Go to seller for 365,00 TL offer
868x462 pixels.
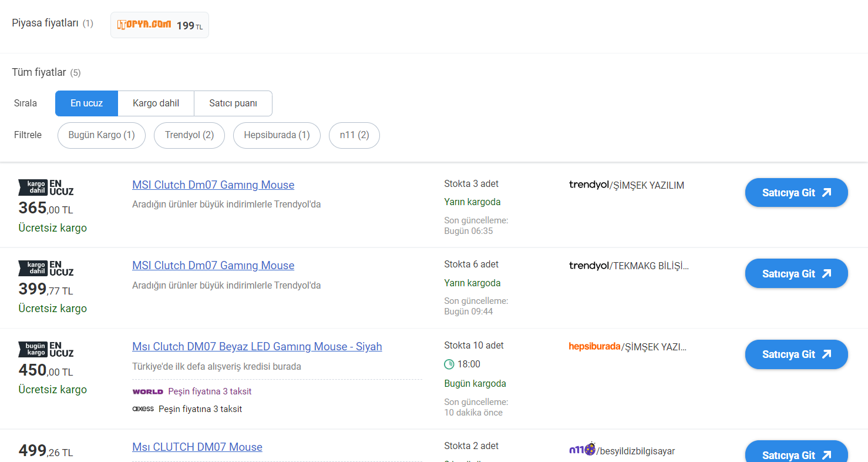pos(796,193)
